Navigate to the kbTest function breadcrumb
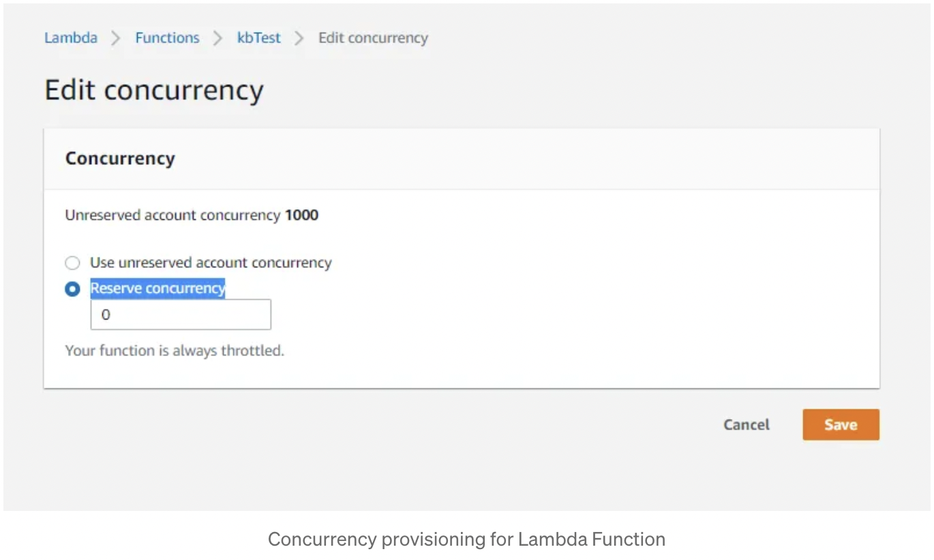This screenshot has width=934, height=560. tap(258, 38)
